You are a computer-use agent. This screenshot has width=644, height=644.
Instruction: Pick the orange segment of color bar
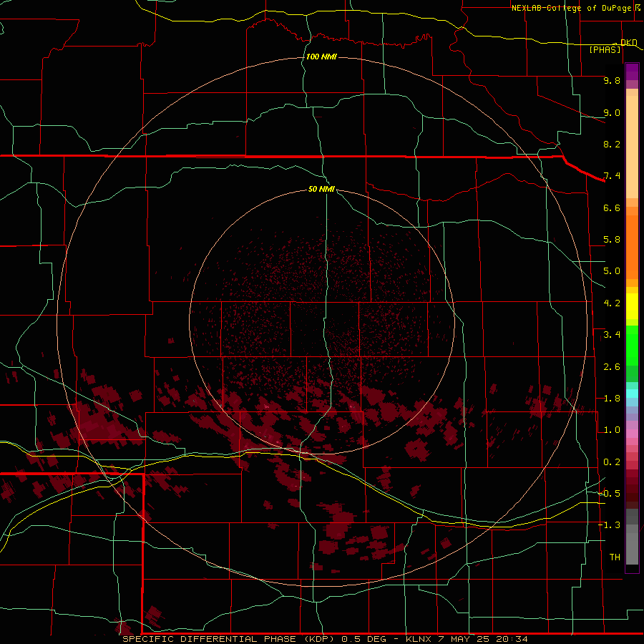point(632,246)
